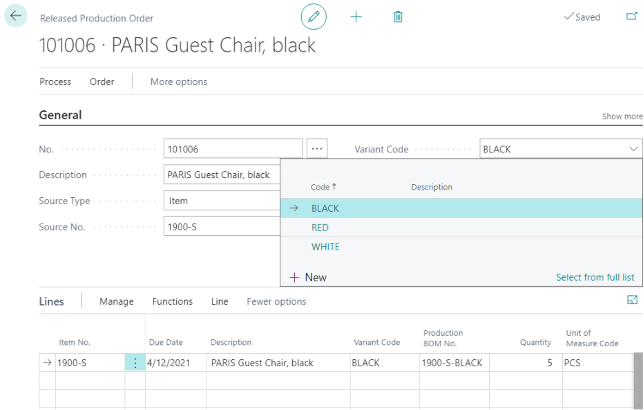Open the Line menu
The height and width of the screenshot is (410, 644).
coord(220,302)
